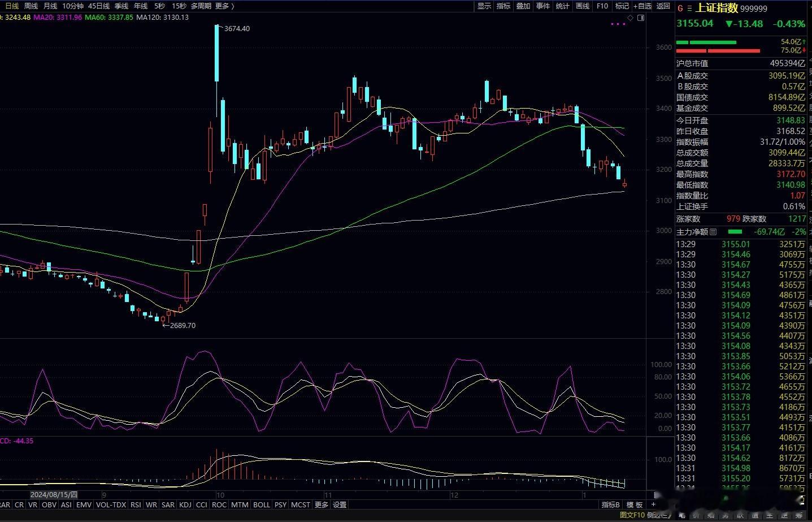This screenshot has width=812, height=522.
Task: Click the MA20: 3311.96 legend value
Action: tap(58, 18)
